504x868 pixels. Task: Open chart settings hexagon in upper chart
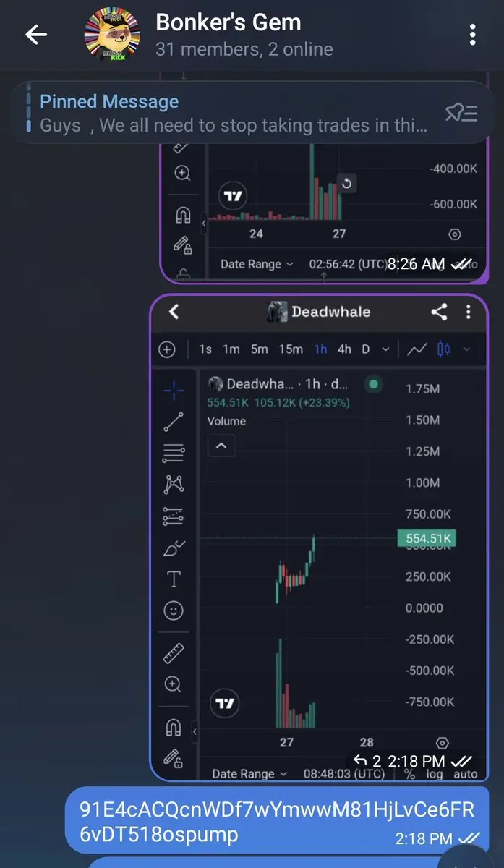click(x=454, y=234)
